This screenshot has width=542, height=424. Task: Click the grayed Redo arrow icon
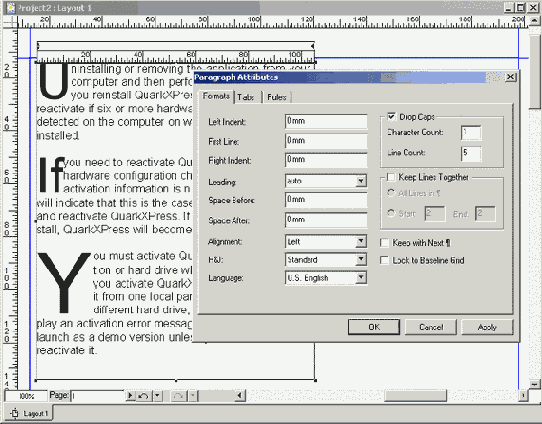click(x=179, y=395)
